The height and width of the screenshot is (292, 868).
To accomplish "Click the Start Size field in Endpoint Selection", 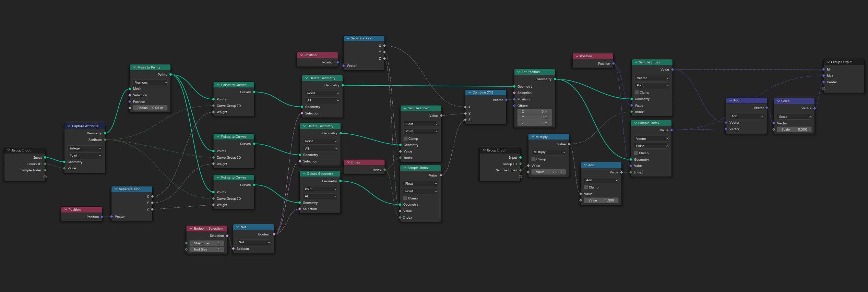I will [x=207, y=243].
